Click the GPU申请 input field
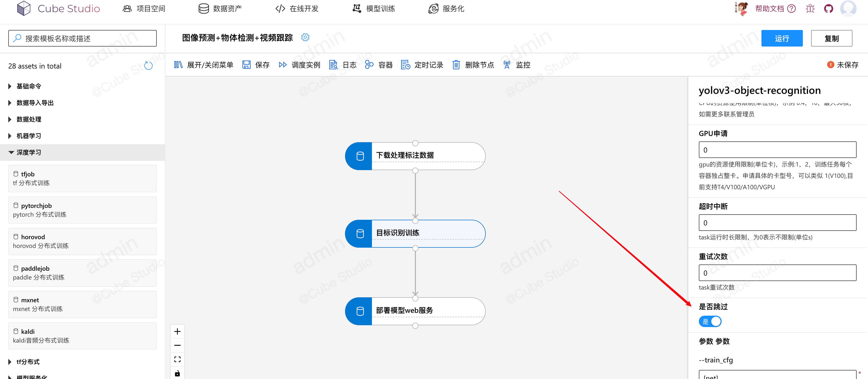Screen dimensions: 868x379 point(777,150)
